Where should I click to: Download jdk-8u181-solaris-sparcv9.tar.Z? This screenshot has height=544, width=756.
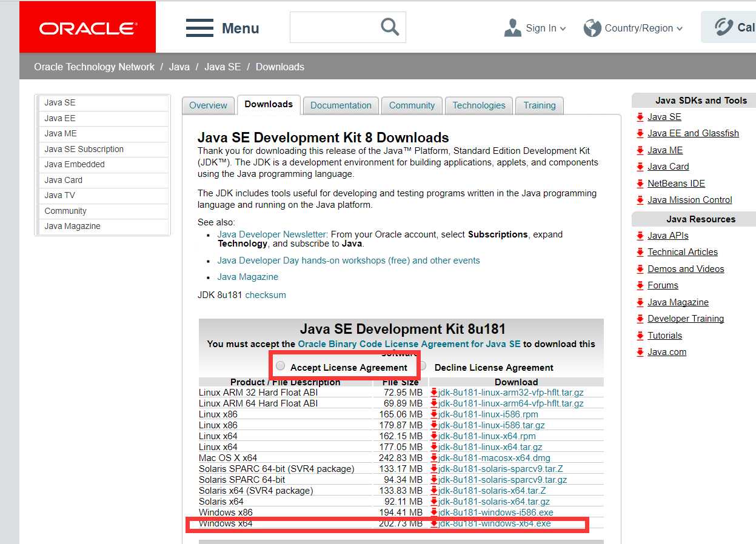pos(501,469)
